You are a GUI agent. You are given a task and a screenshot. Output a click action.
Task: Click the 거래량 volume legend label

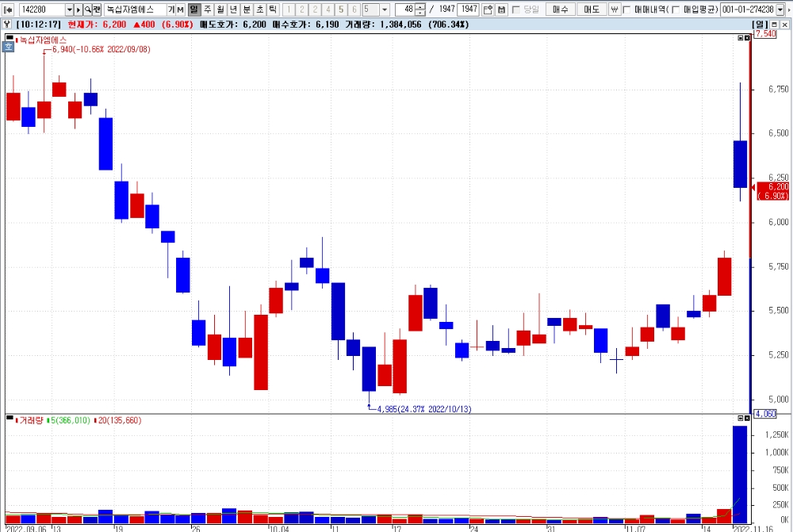pyautogui.click(x=31, y=420)
